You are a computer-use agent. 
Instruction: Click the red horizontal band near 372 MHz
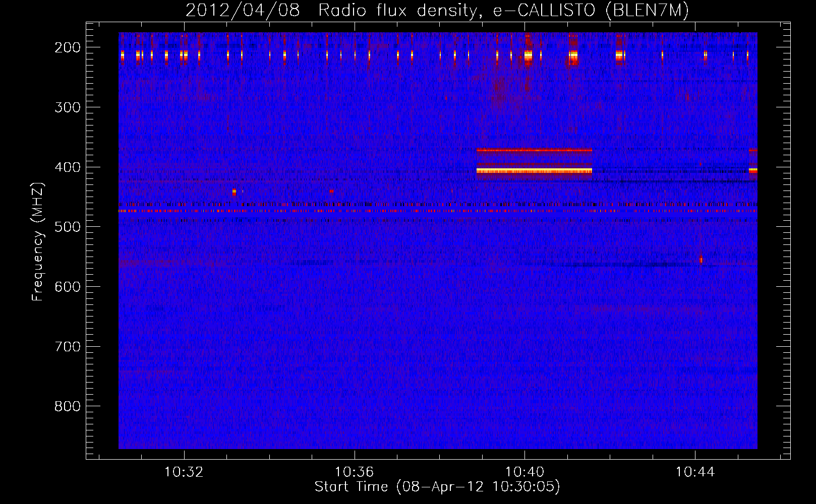534,150
